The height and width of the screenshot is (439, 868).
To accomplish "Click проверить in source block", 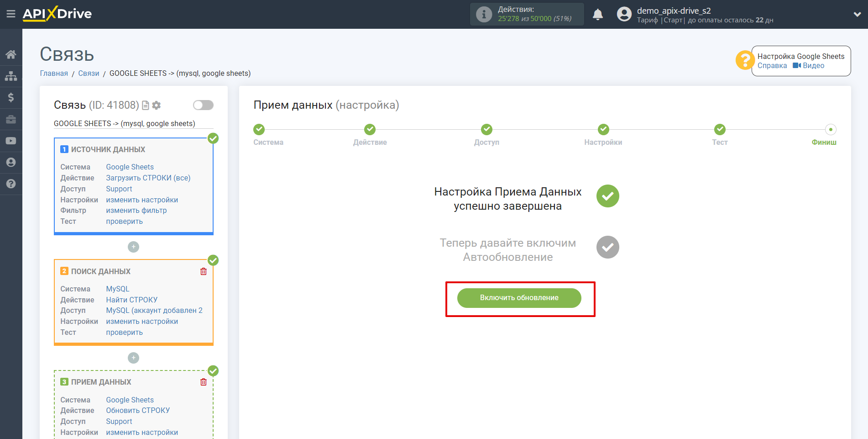I will (x=124, y=221).
